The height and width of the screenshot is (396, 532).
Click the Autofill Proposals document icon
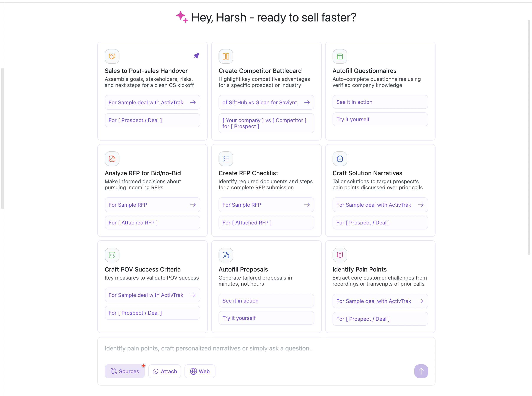[226, 255]
